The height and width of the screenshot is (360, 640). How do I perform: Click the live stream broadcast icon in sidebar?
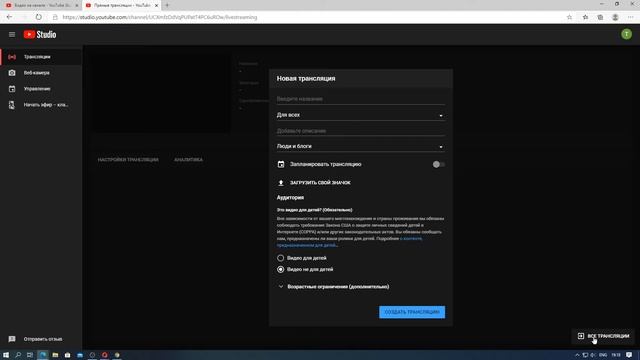tap(12, 57)
